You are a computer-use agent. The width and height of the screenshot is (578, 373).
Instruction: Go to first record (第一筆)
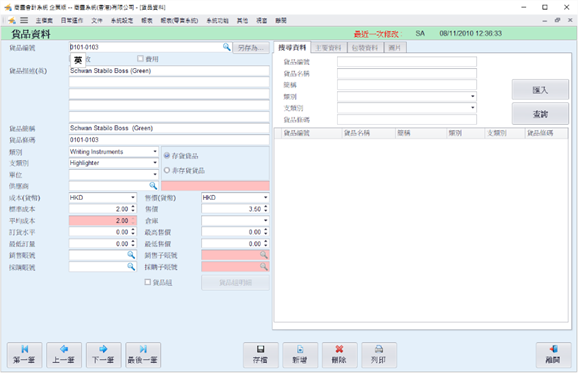click(x=25, y=355)
